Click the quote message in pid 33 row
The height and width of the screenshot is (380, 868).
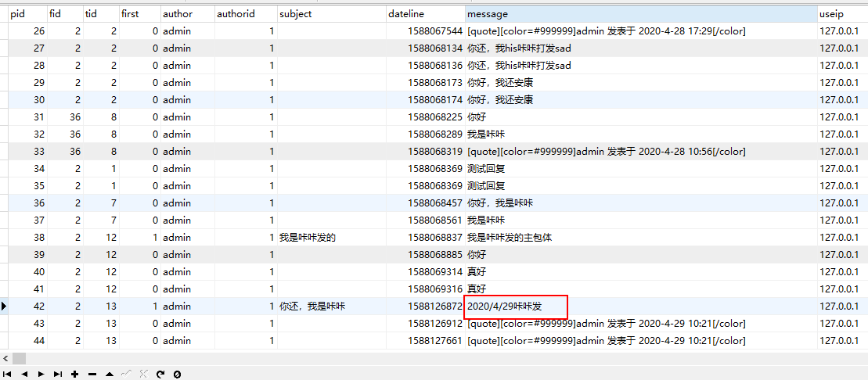click(641, 152)
